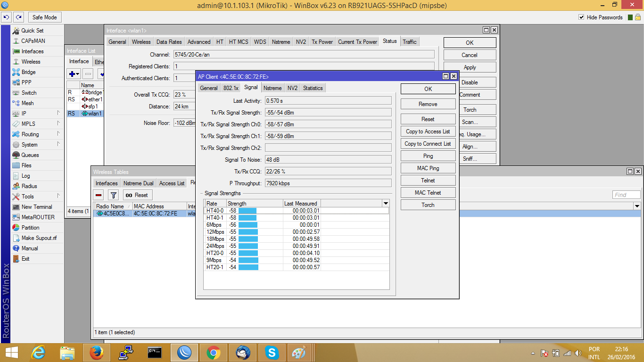Open the Wireless sidebar entry

click(x=31, y=62)
